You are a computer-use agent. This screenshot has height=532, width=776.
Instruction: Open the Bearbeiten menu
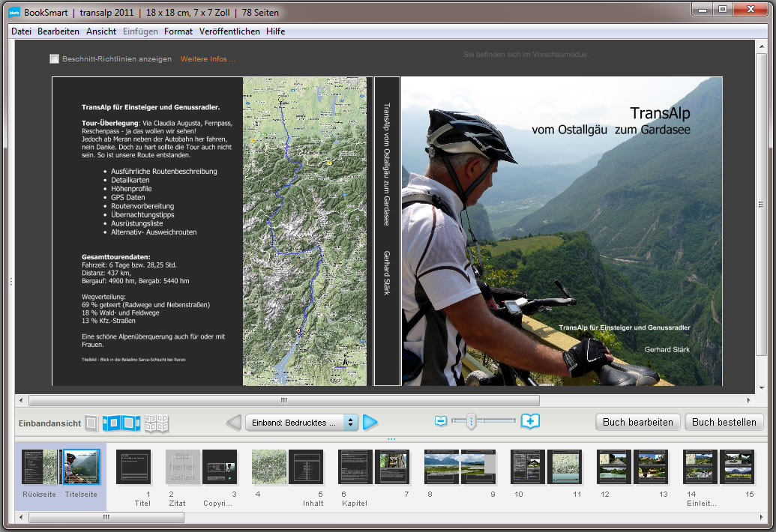(x=58, y=31)
